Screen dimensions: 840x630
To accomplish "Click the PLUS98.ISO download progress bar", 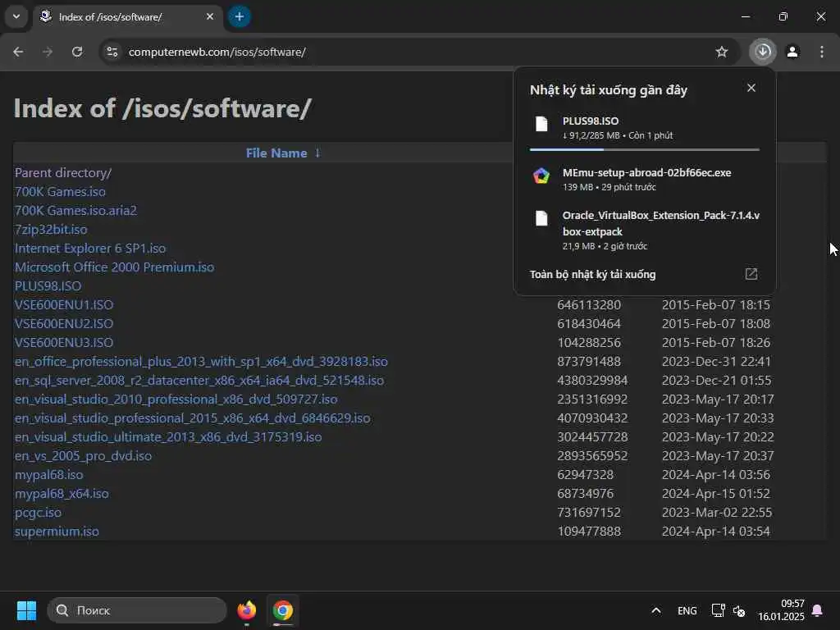I will [645, 149].
